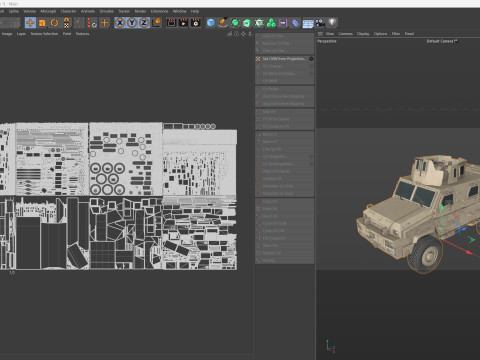
Task: Open the viewport Panel menu
Action: [409, 34]
